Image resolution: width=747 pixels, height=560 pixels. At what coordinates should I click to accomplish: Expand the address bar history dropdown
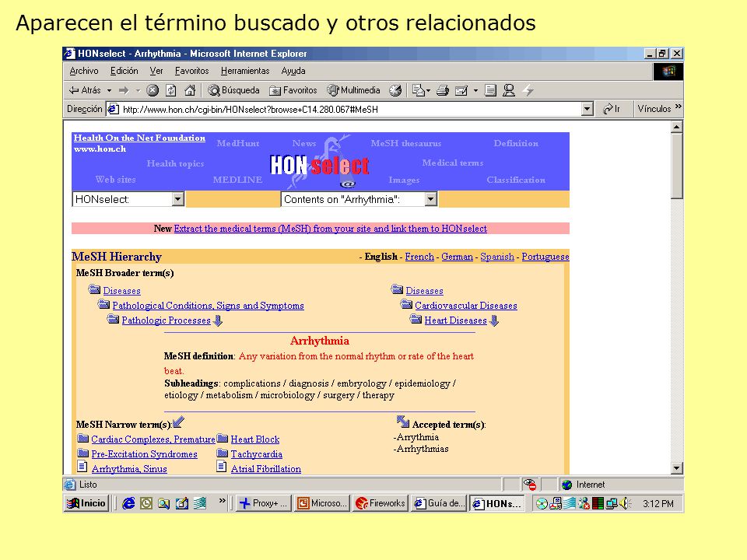point(587,109)
